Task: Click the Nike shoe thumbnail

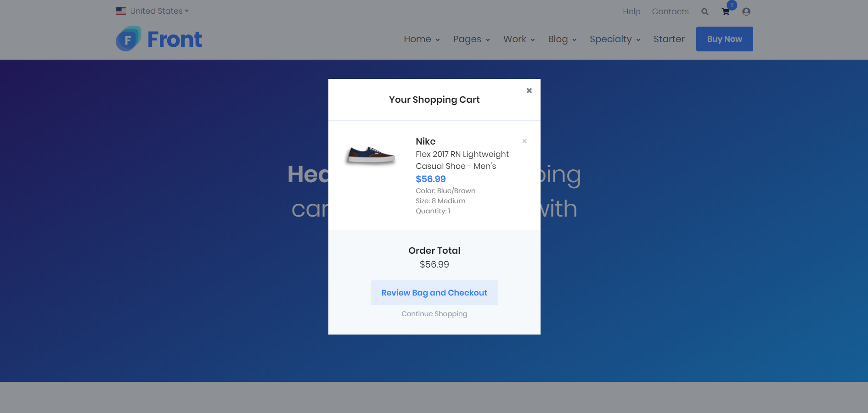Action: coord(370,155)
